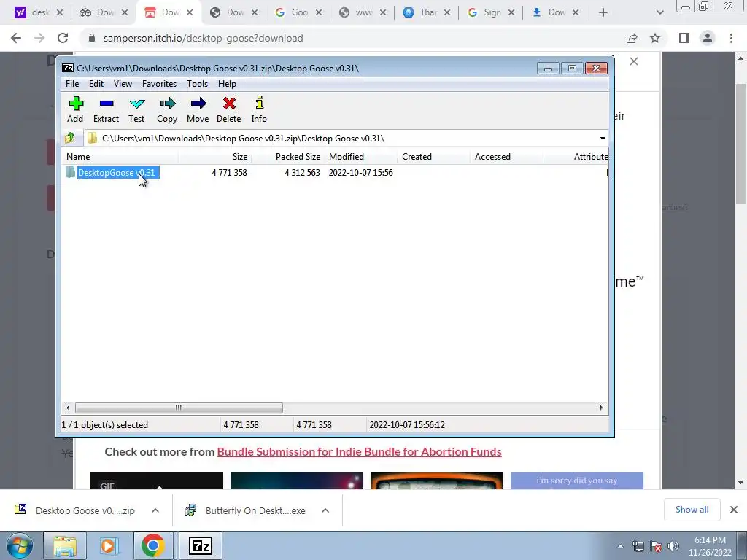The image size is (747, 560).
Task: Sort by the Name column header
Action: (x=120, y=157)
